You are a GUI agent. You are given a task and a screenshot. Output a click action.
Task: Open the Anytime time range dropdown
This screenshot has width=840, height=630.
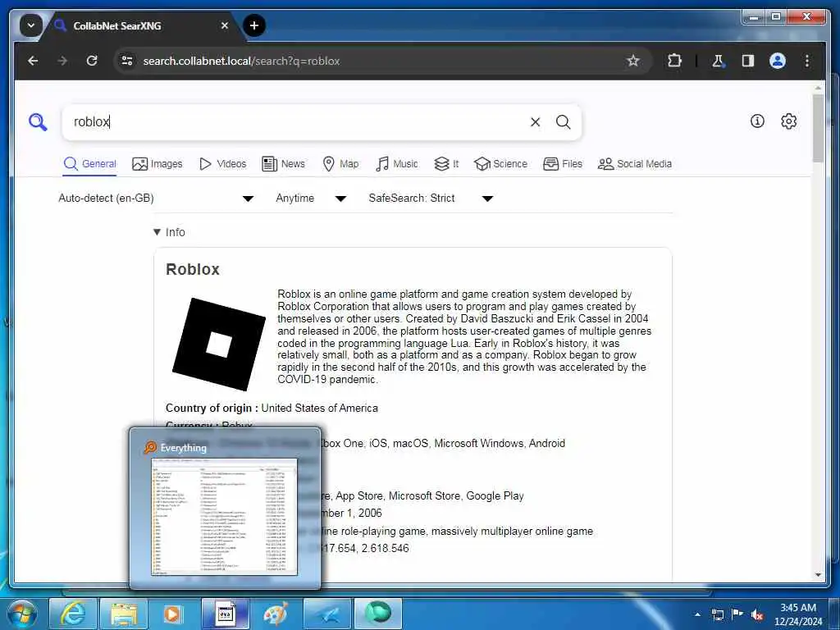coord(311,199)
